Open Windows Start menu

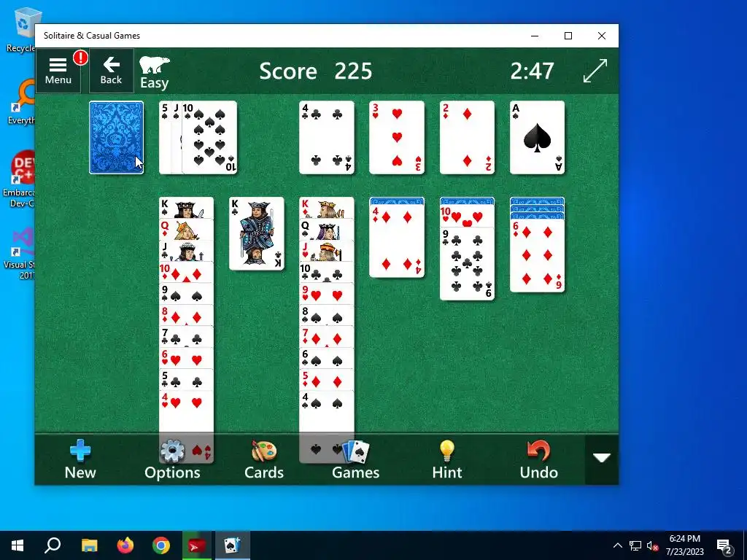coord(18,545)
